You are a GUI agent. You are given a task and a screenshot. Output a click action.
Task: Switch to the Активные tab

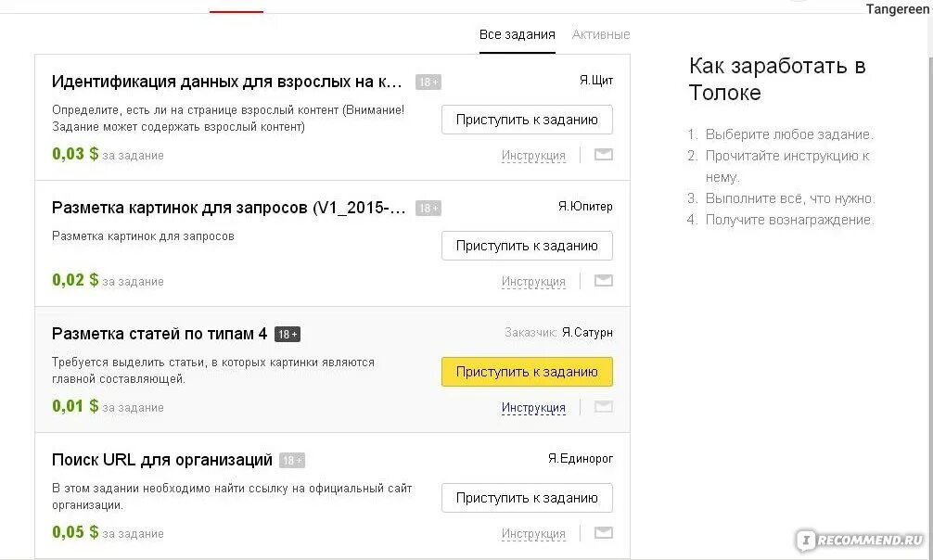pos(601,34)
